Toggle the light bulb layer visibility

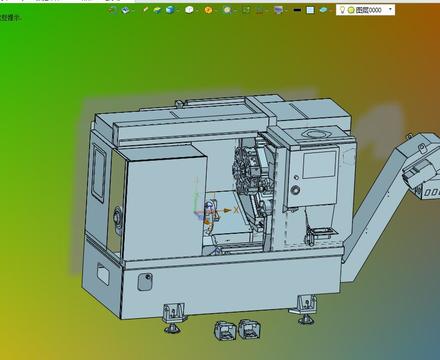pos(342,10)
